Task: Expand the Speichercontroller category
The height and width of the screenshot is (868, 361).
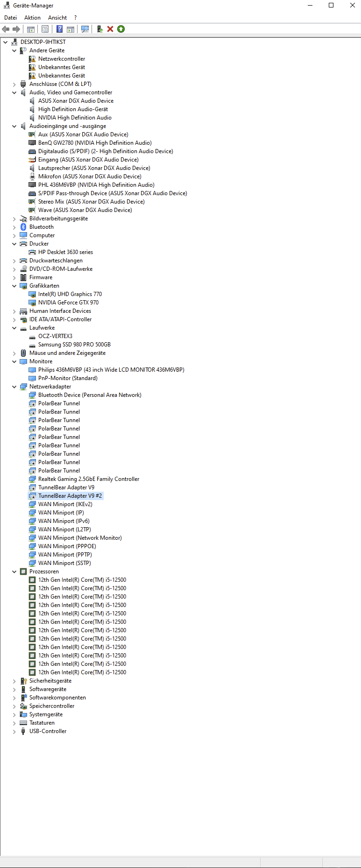Action: click(14, 706)
